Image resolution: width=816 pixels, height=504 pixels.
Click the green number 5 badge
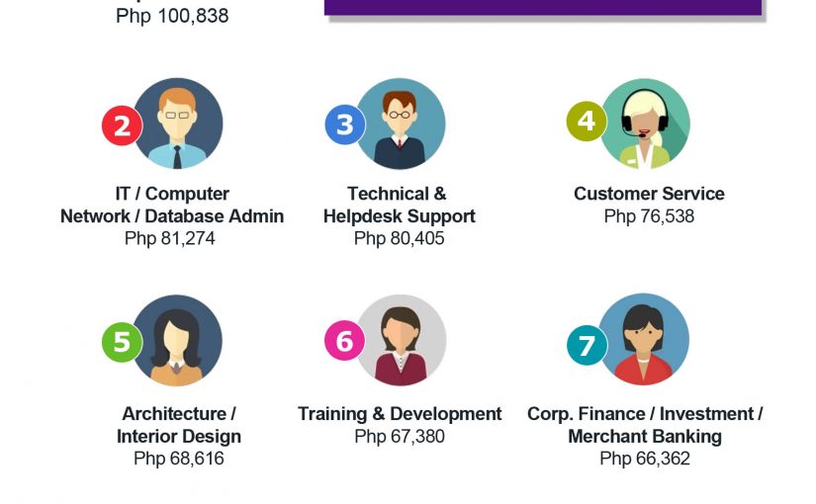122,342
